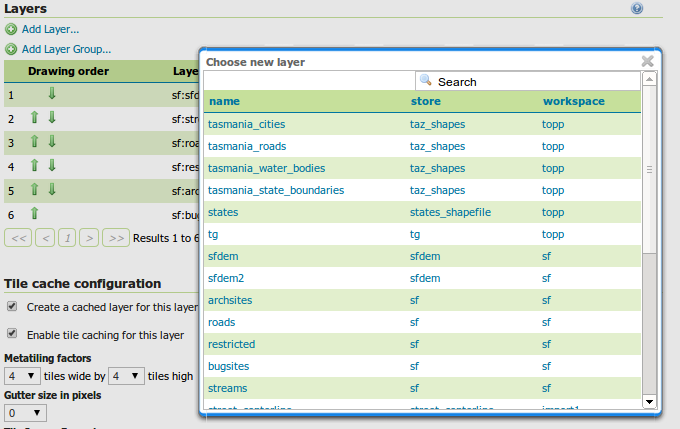
Task: Open the Add Layer Group... link
Action: (x=66, y=49)
